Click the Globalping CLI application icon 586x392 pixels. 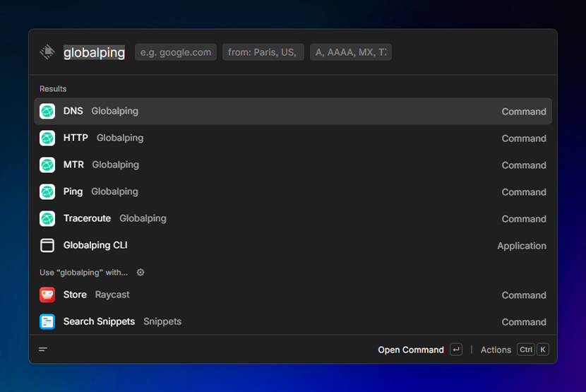(47, 245)
